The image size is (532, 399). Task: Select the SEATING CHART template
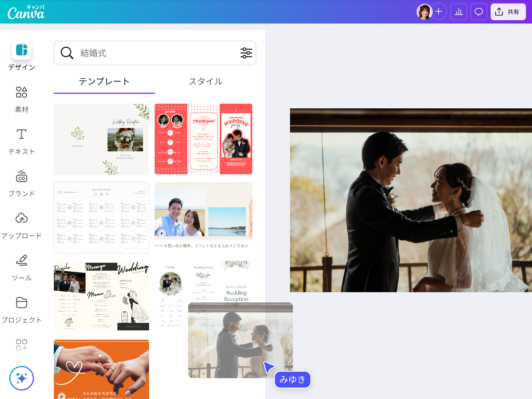pos(101,218)
